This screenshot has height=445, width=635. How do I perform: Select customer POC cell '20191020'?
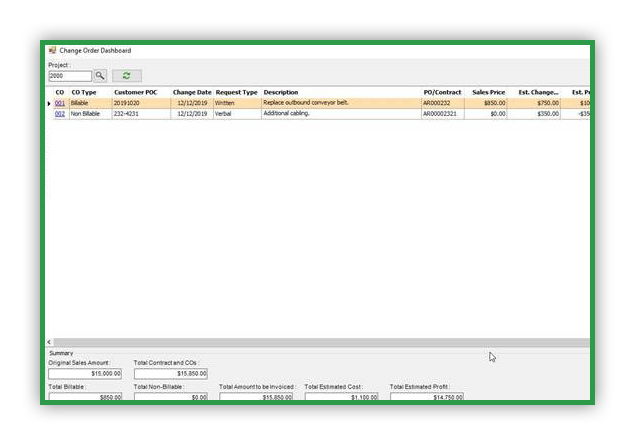pos(141,103)
